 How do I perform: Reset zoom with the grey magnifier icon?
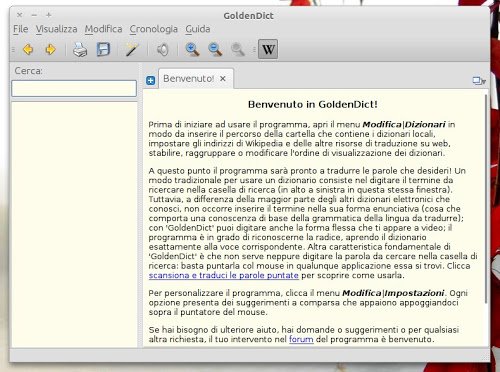click(x=238, y=50)
